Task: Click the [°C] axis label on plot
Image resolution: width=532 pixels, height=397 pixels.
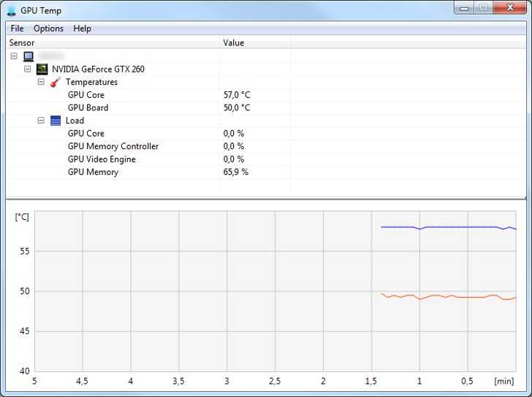Action: (x=22, y=217)
